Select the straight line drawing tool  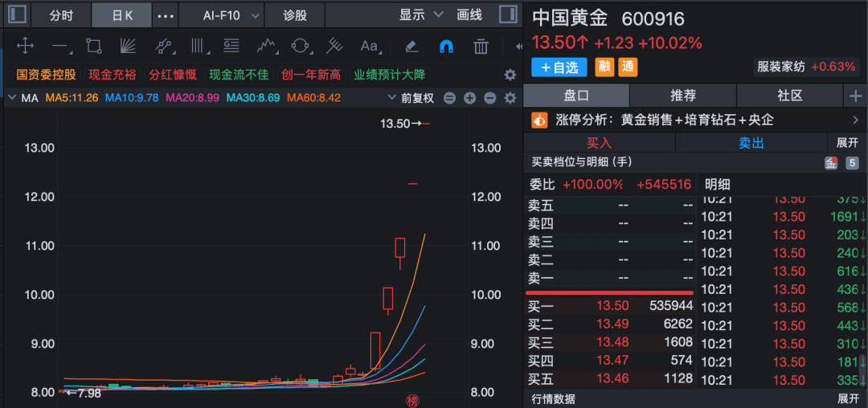[x=61, y=47]
